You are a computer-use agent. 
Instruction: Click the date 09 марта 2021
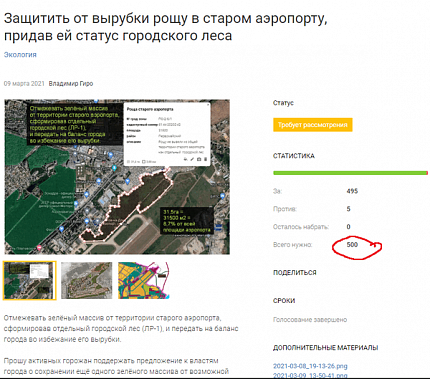[24, 84]
